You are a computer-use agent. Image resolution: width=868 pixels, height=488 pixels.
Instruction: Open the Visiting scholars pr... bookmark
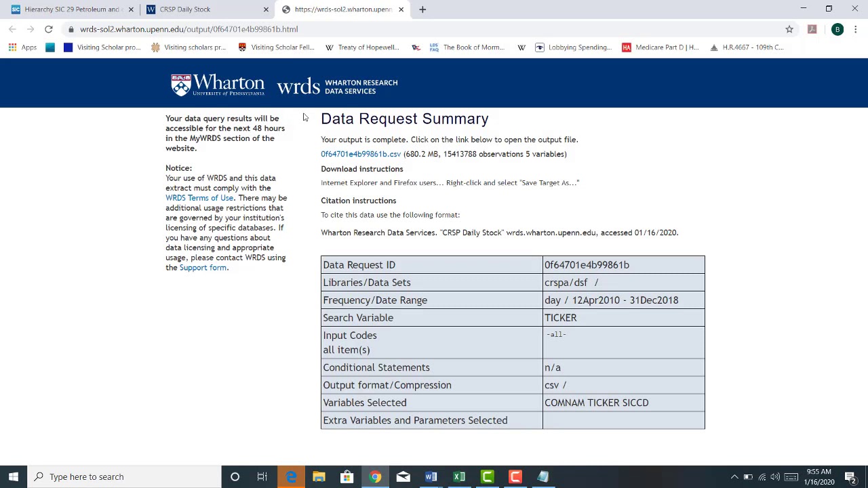189,47
